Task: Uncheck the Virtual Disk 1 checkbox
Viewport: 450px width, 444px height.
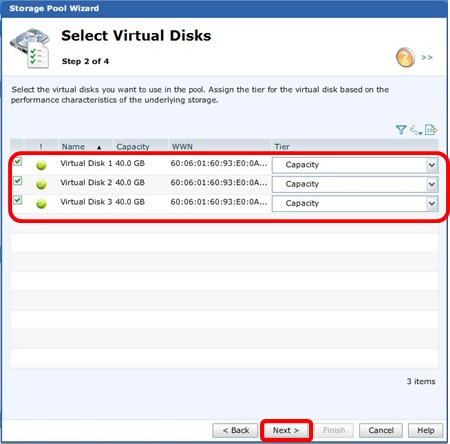Action: (18, 162)
